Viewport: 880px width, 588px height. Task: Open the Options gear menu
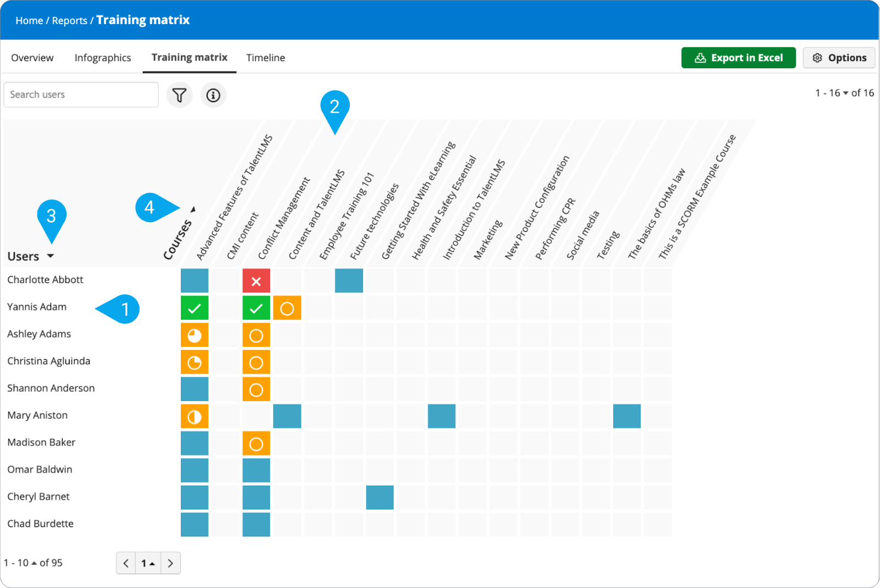tap(839, 57)
